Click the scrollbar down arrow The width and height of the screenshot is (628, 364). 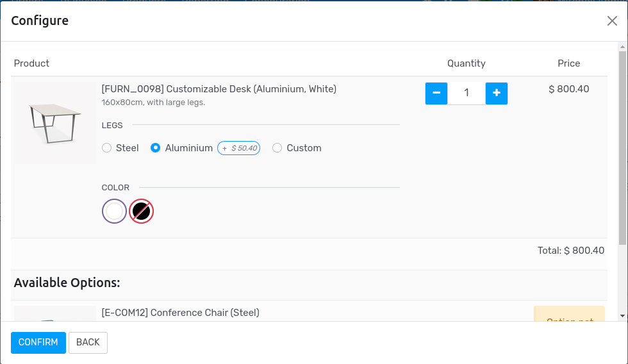coord(622,316)
